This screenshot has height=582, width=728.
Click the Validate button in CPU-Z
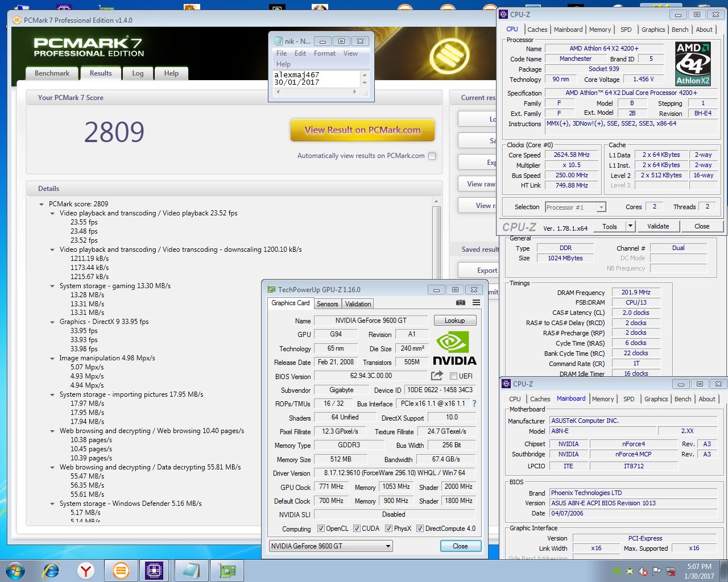(x=657, y=226)
